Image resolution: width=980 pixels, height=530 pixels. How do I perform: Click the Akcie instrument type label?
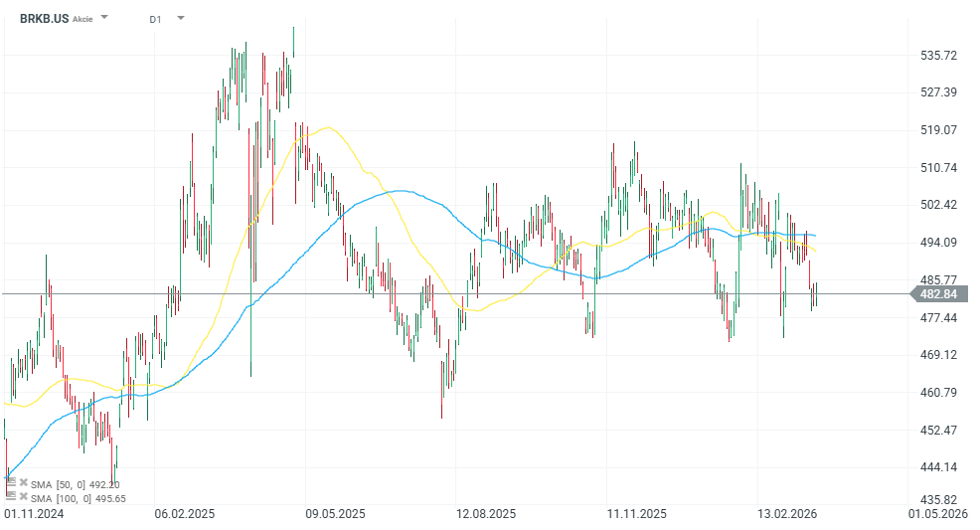[82, 19]
